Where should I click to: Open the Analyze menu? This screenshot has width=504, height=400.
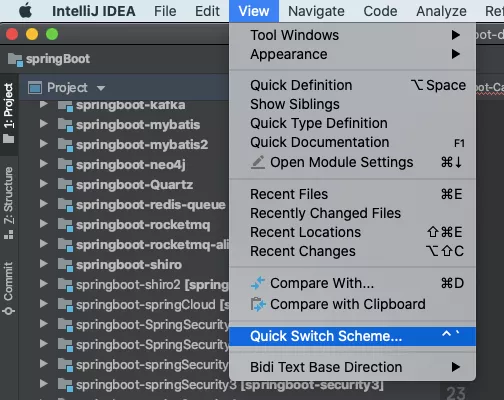click(441, 11)
